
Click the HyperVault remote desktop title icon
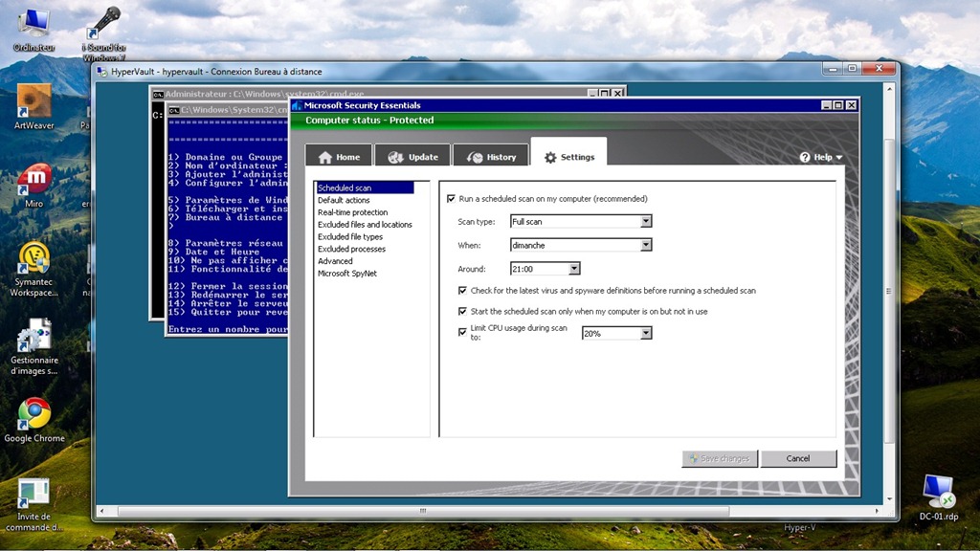101,72
